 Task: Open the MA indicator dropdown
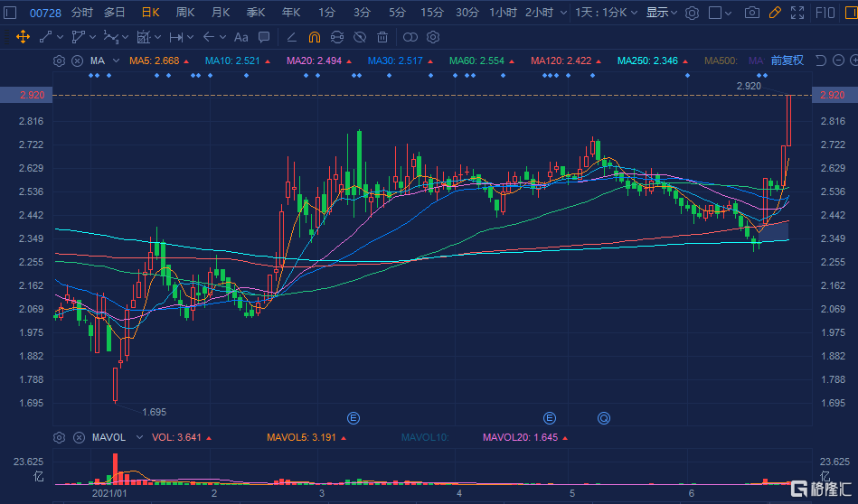117,61
